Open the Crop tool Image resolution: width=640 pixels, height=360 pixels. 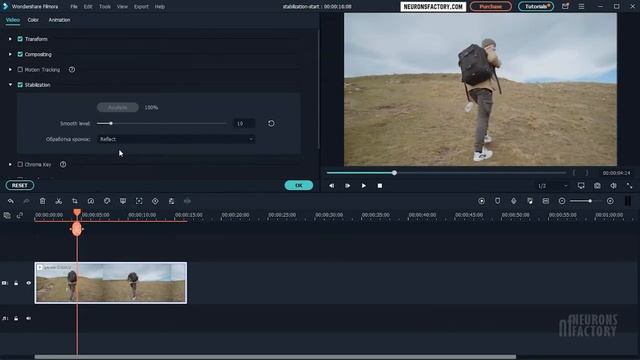[x=75, y=201]
